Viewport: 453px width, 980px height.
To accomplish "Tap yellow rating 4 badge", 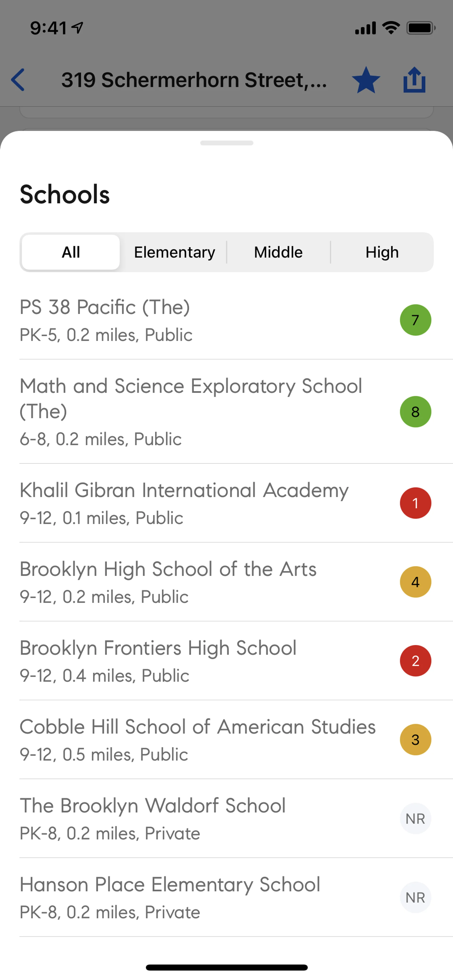I will click(x=415, y=582).
